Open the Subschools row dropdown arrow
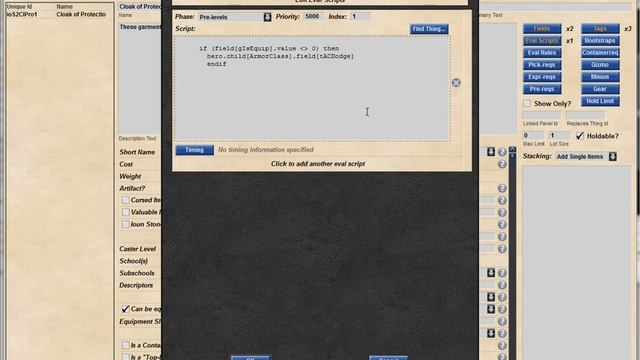 pyautogui.click(x=491, y=273)
